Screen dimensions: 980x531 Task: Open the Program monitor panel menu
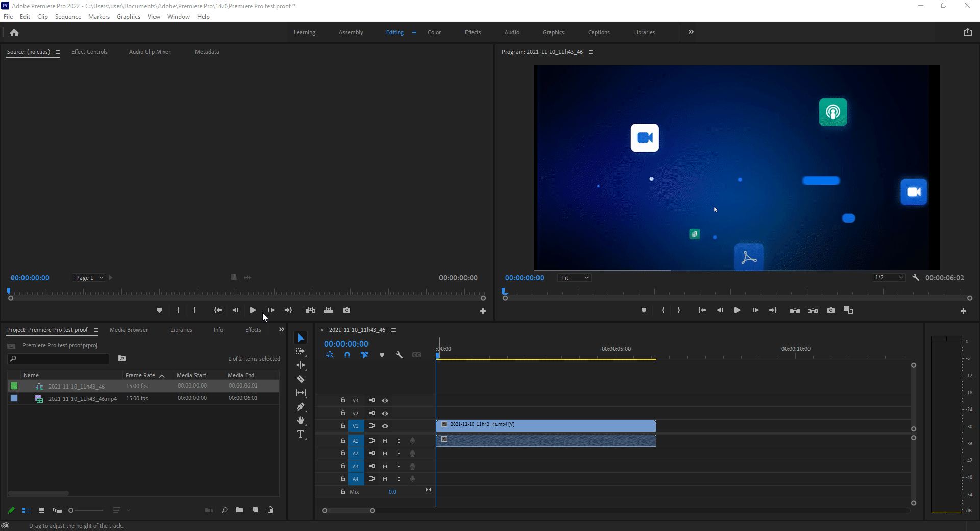click(x=591, y=52)
